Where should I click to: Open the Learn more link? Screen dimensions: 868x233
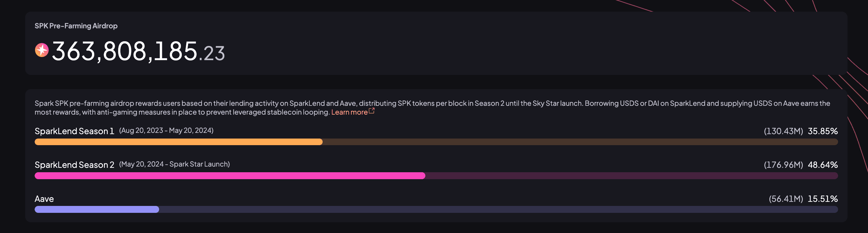[x=349, y=112]
